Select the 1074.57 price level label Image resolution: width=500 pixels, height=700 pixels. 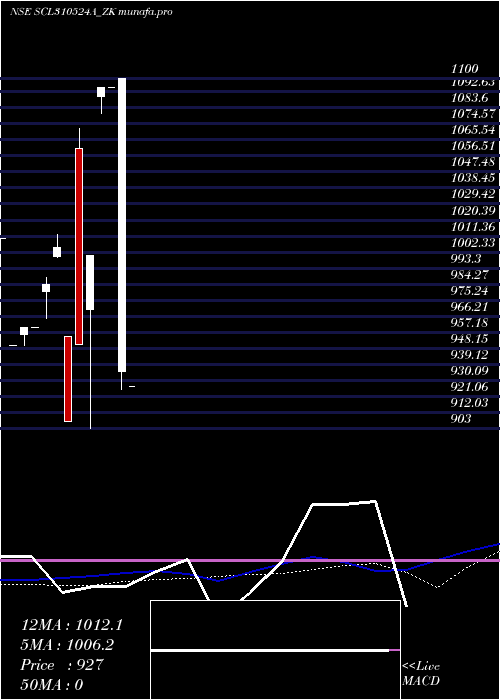tap(473, 114)
